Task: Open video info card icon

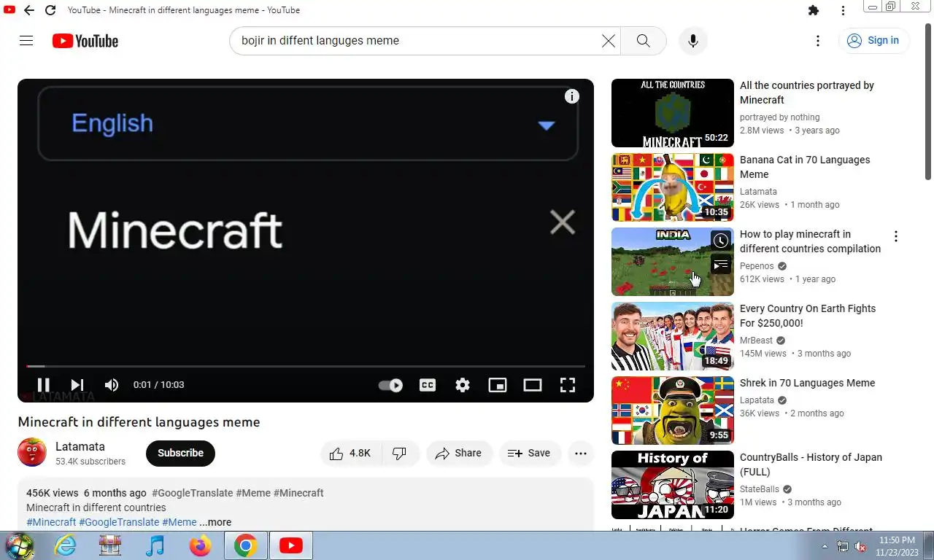Action: pos(572,96)
